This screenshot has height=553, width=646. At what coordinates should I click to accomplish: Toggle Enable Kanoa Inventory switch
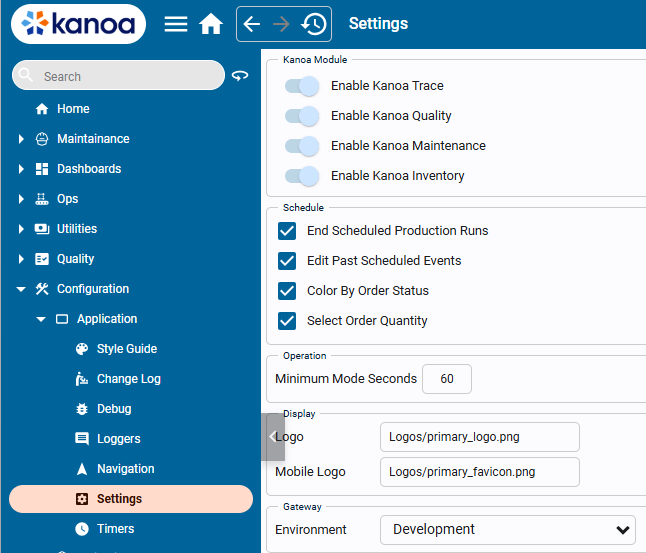[x=302, y=176]
